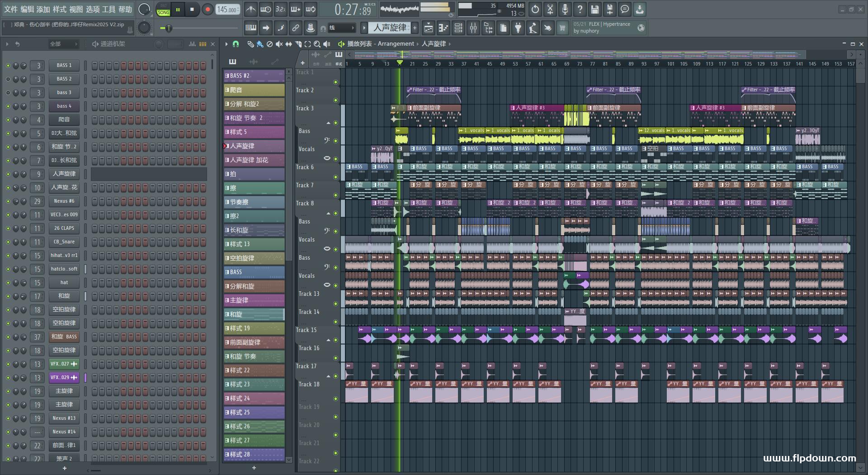Click the question mark help icon
This screenshot has width=868, height=475.
[x=580, y=9]
